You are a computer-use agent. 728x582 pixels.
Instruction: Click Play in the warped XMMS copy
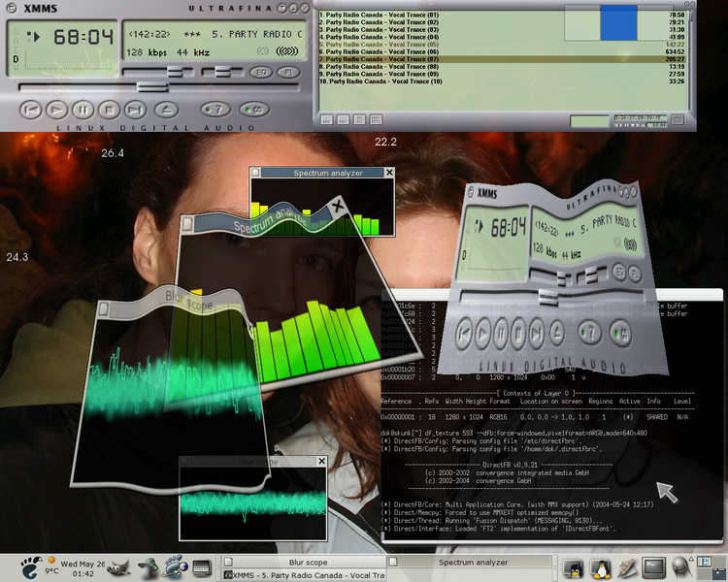pos(482,333)
